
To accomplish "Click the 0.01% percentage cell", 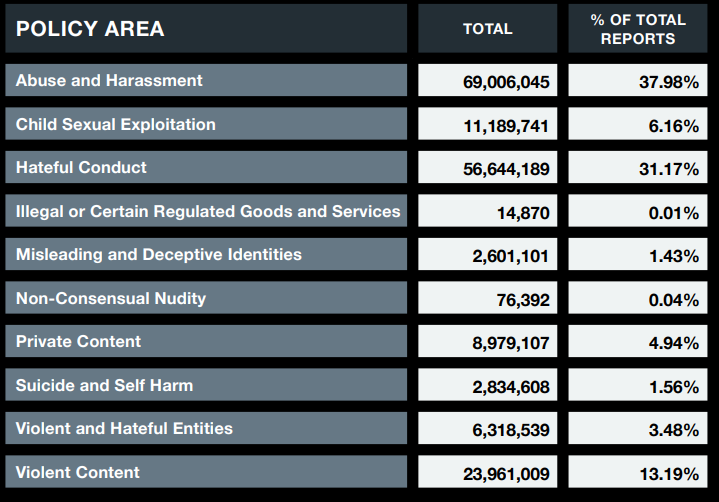I will [638, 211].
